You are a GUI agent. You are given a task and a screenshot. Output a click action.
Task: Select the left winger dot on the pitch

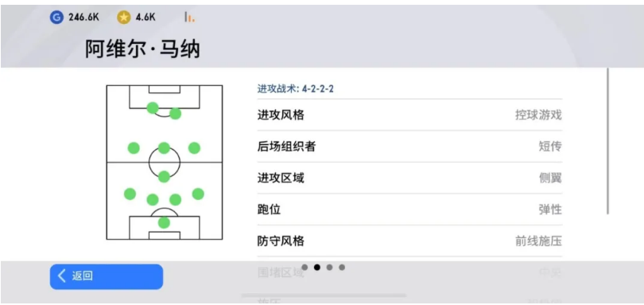(134, 148)
